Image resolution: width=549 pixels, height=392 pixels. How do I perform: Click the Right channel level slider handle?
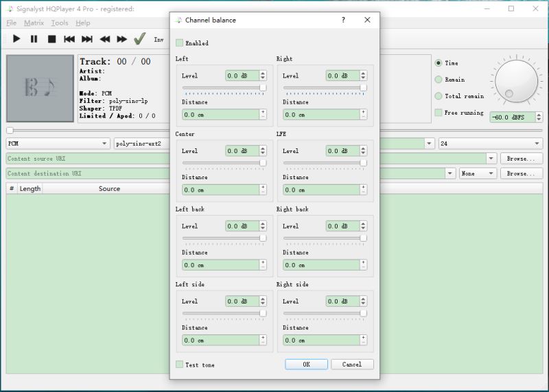364,88
